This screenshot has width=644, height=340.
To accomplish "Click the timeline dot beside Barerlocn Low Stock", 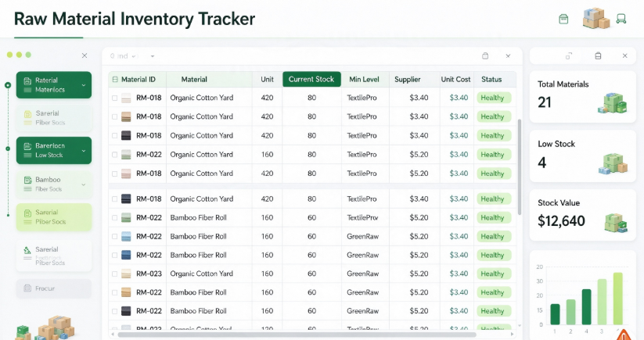I will 8,149.
